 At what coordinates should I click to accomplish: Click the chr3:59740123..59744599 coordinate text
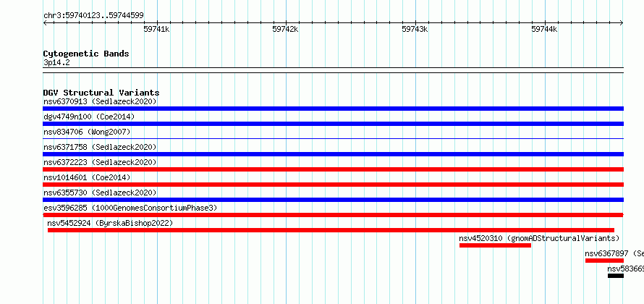(x=93, y=16)
